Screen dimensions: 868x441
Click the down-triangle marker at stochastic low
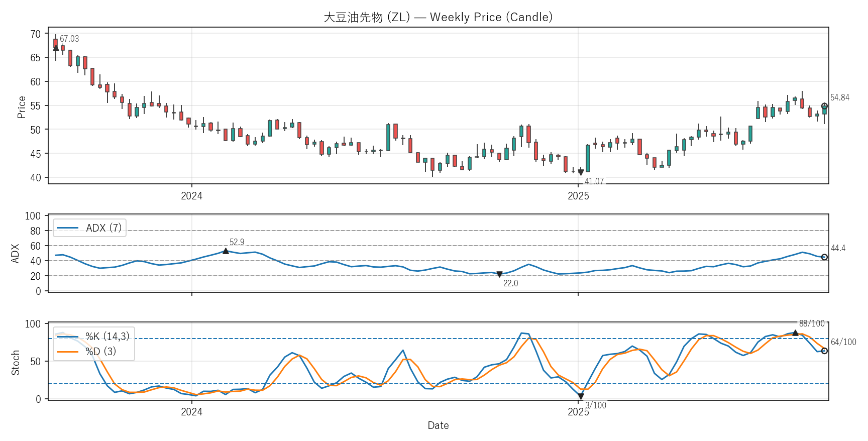[581, 396]
